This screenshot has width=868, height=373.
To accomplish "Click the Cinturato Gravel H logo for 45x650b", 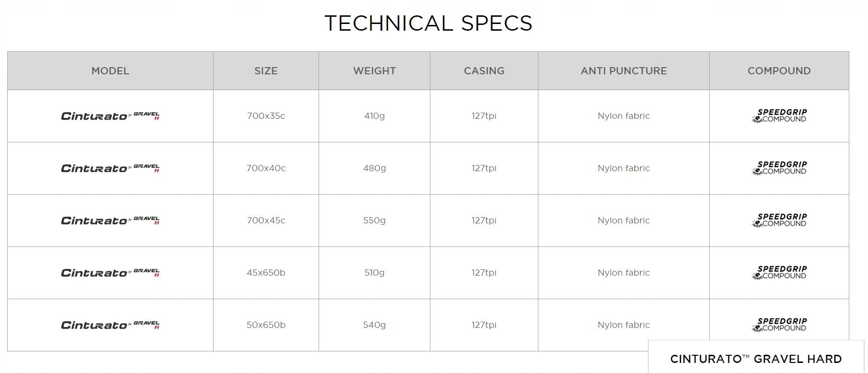I will click(x=110, y=273).
